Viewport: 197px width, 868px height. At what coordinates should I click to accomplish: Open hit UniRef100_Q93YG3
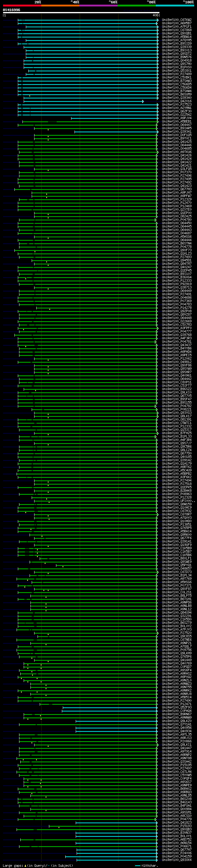pos(177,413)
